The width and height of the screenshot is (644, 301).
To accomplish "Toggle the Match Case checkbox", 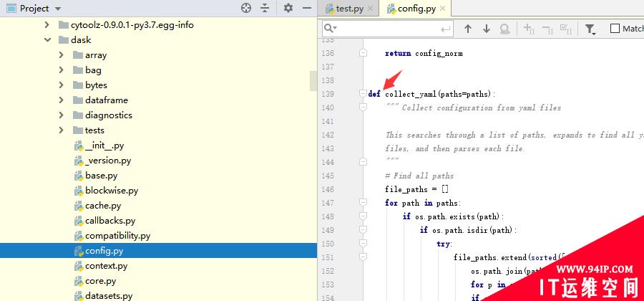I will [615, 29].
